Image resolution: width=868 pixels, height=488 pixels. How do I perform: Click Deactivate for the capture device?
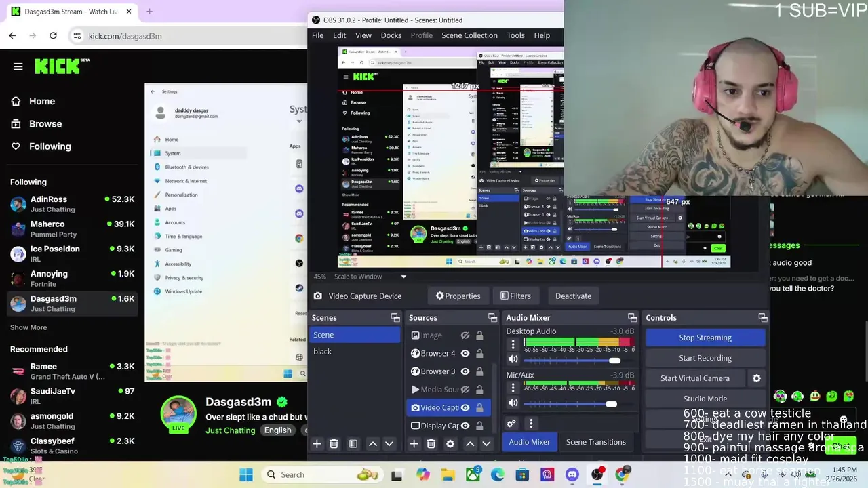point(573,296)
